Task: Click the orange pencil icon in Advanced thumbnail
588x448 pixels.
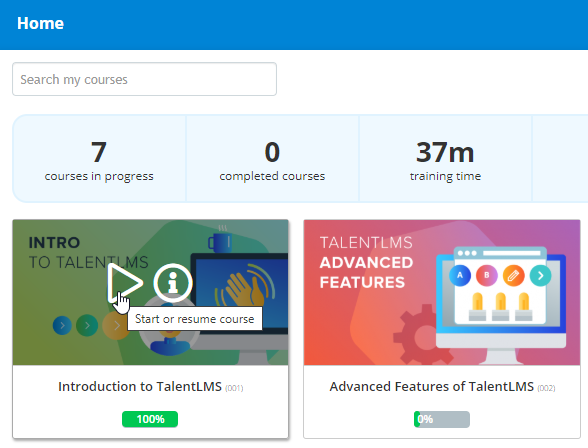Action: pyautogui.click(x=513, y=276)
